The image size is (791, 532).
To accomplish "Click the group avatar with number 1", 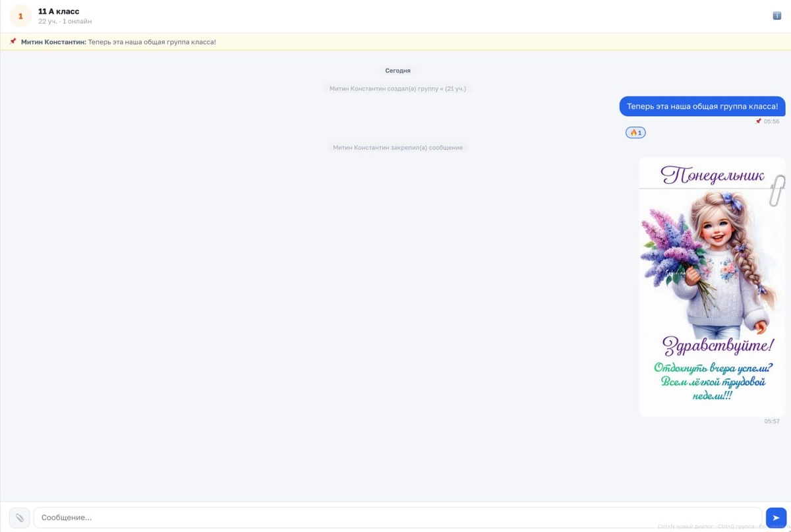I will point(20,16).
